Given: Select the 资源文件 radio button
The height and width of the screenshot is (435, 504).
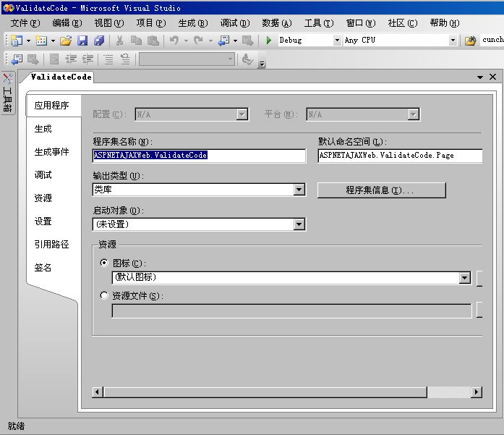Looking at the screenshot, I should coord(104,295).
